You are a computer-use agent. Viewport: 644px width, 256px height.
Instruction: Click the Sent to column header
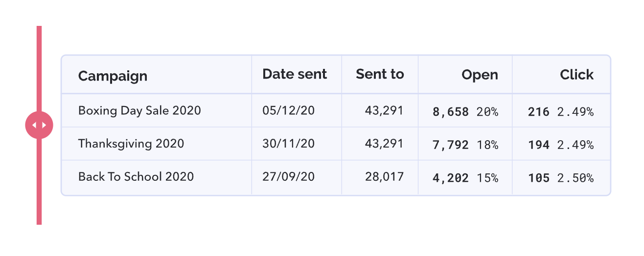(x=380, y=74)
